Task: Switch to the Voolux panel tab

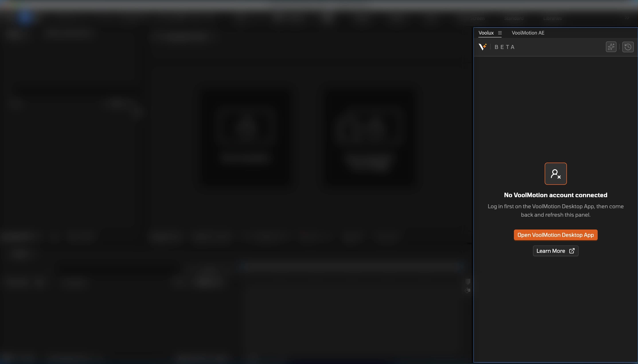Action: [486, 33]
